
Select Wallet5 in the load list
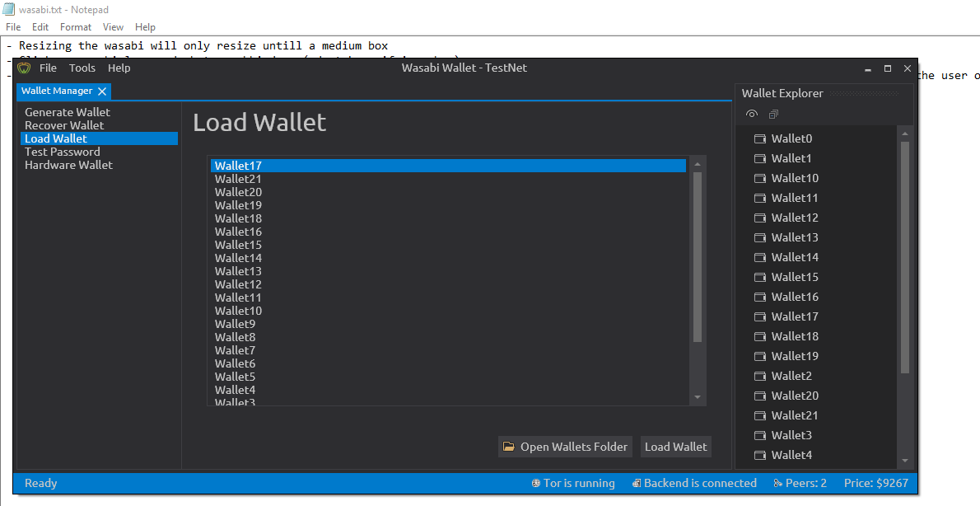click(x=448, y=377)
